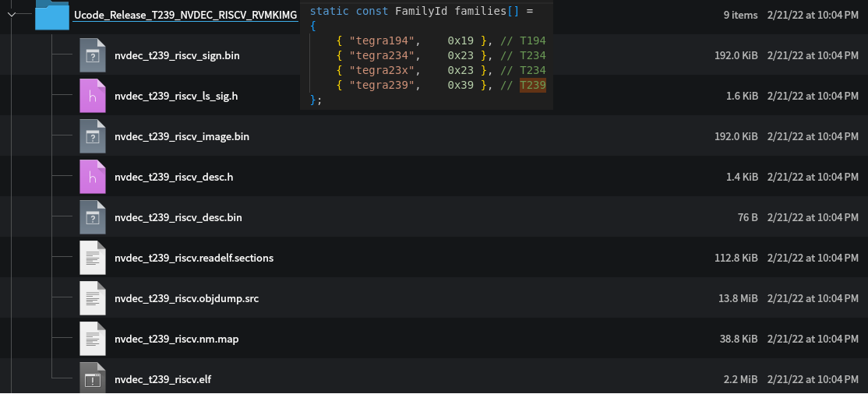The width and height of the screenshot is (868, 394).
Task: Click the nvdec_t239_riscv_image.bin file icon
Action: pyautogui.click(x=93, y=136)
